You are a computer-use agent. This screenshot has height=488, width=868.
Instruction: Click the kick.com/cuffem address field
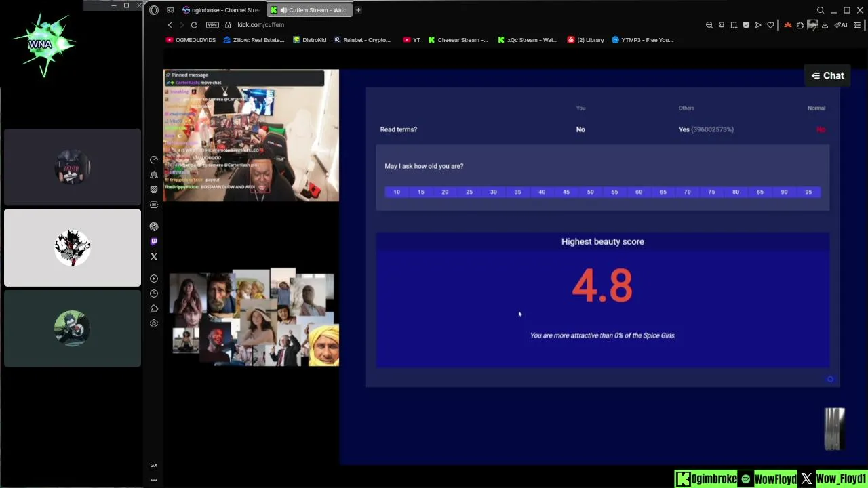[x=260, y=25]
